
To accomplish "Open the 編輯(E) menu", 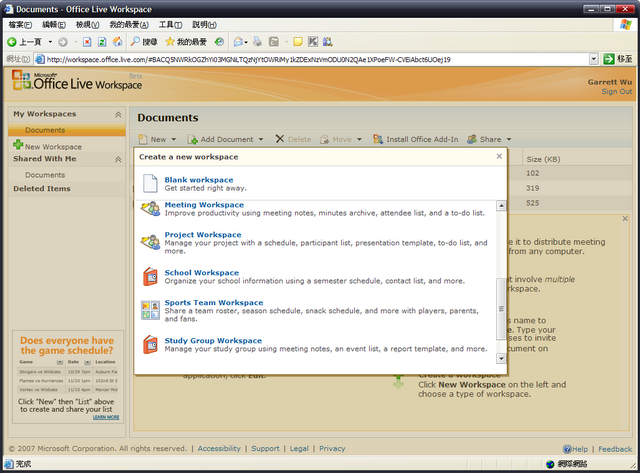I will [x=54, y=24].
